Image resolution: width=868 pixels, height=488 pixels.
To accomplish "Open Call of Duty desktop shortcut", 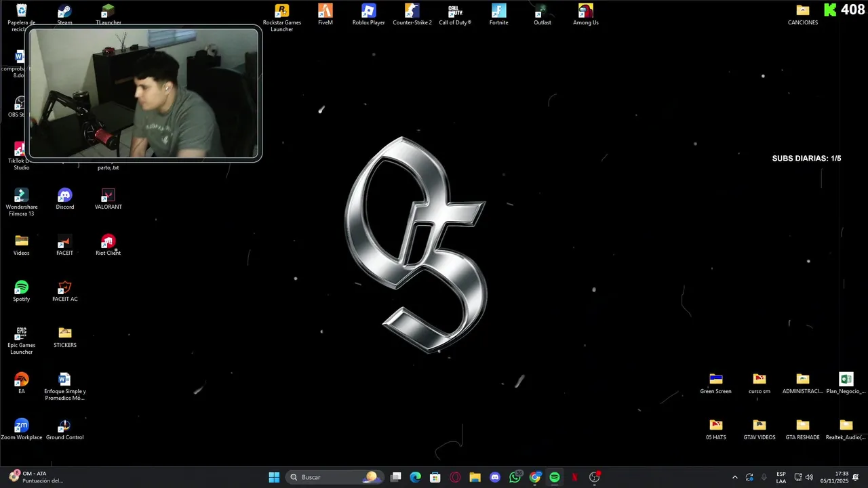I will pyautogui.click(x=455, y=14).
